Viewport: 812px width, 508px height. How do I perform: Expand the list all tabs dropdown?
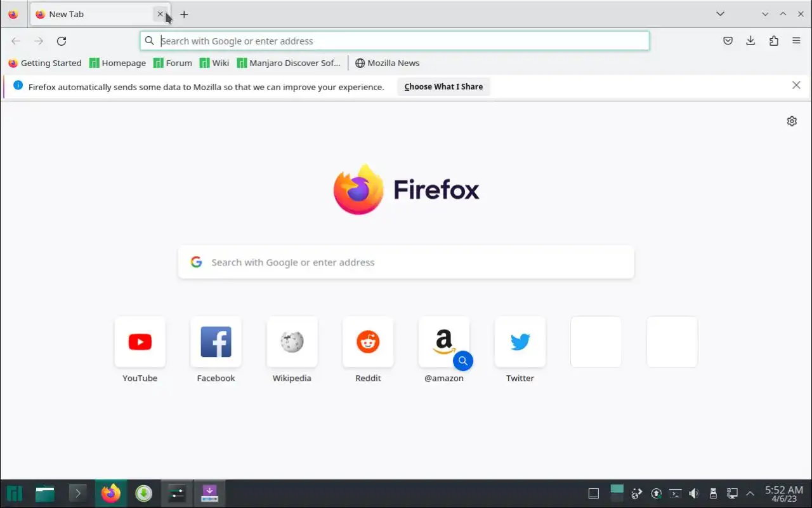click(720, 14)
